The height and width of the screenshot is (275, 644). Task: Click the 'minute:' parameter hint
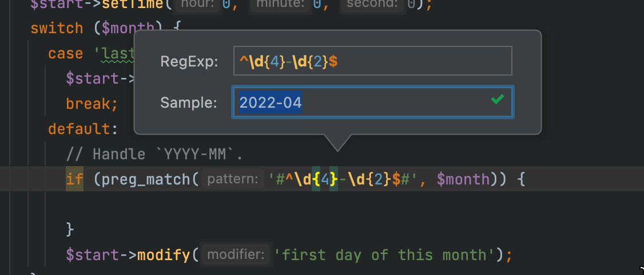point(279,4)
